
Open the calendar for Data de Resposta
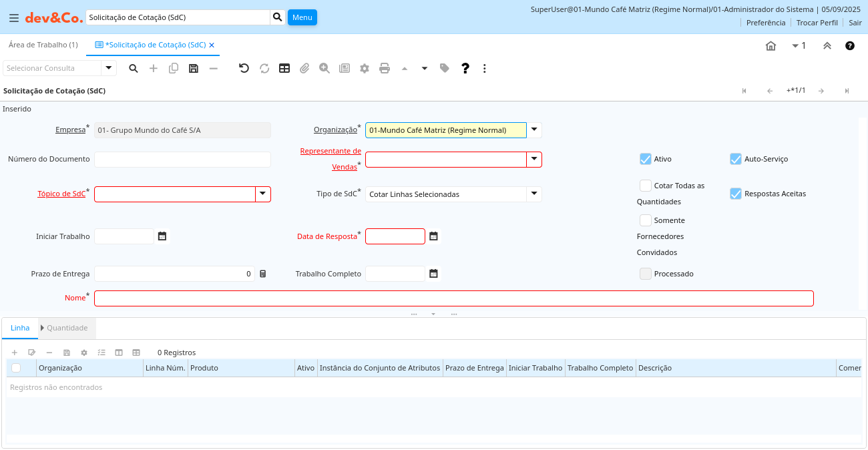pyautogui.click(x=433, y=236)
